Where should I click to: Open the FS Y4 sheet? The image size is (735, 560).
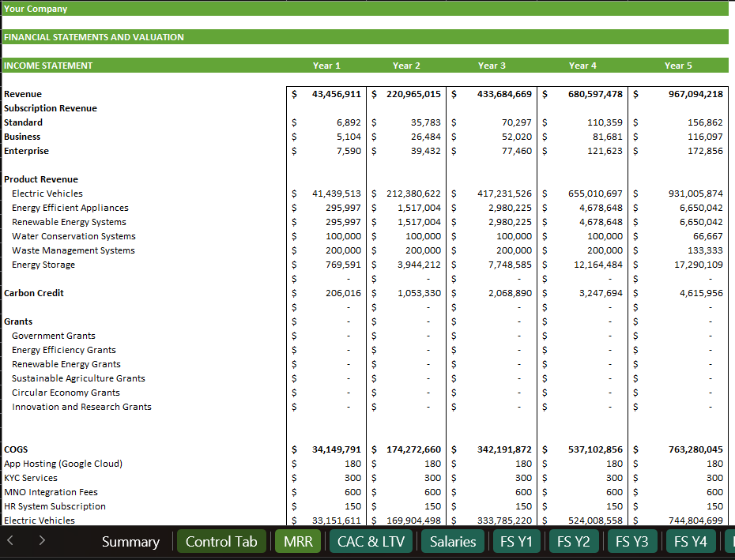click(691, 541)
